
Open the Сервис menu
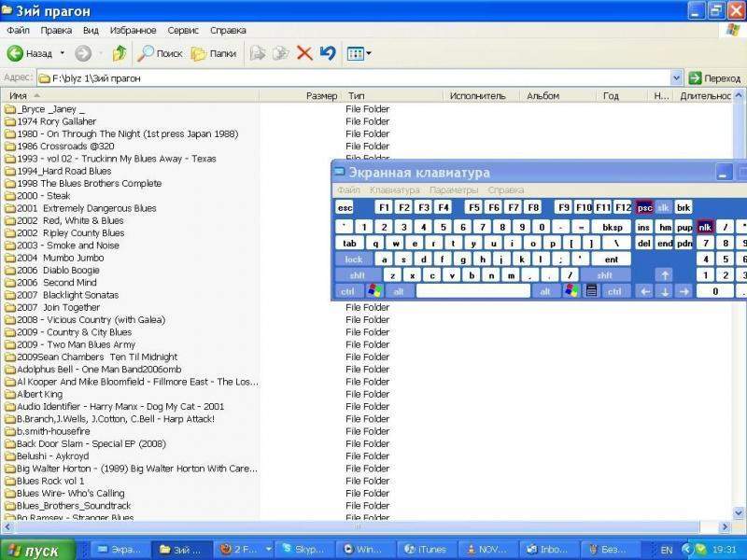pos(183,31)
